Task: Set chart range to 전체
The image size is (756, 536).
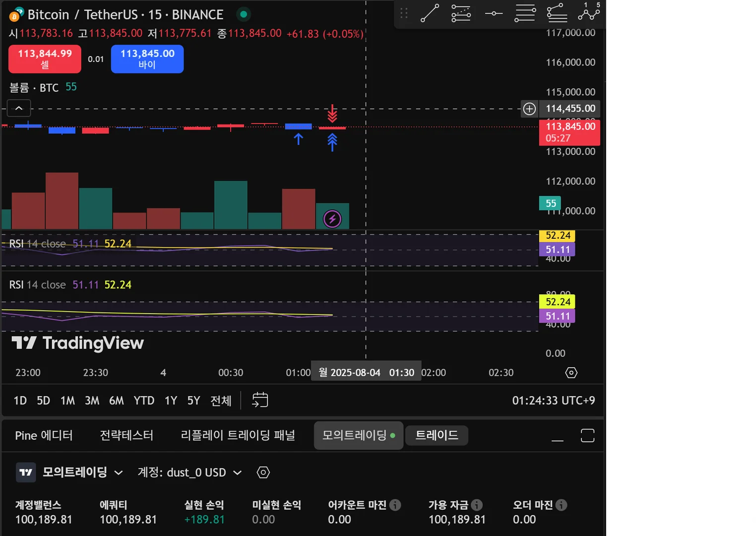Action: pos(221,401)
